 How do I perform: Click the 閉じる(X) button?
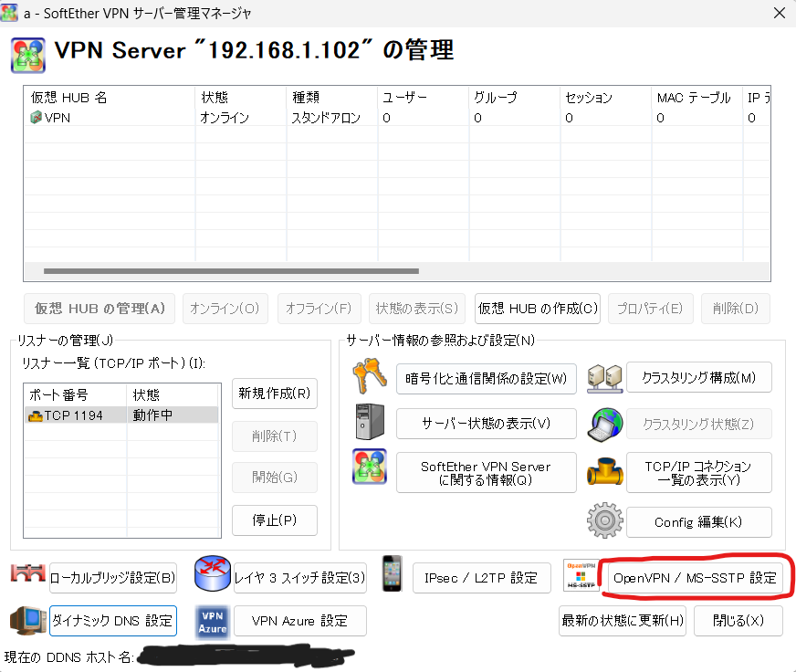click(738, 621)
